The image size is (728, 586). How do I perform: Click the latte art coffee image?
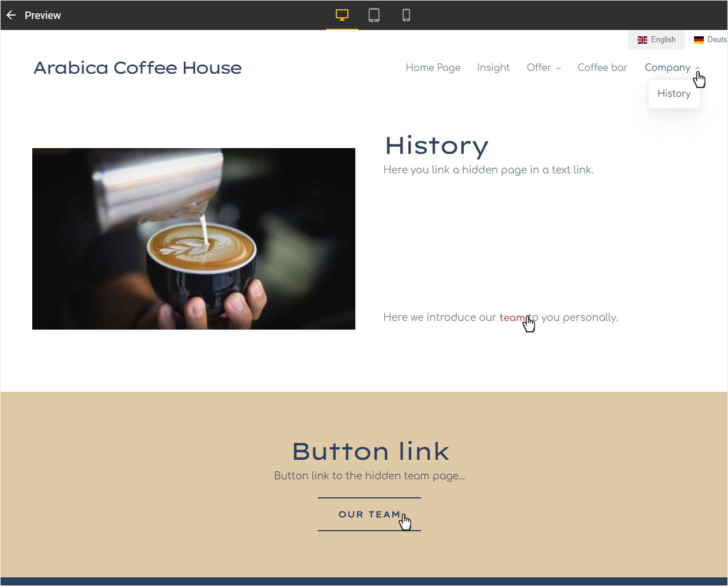coord(194,239)
